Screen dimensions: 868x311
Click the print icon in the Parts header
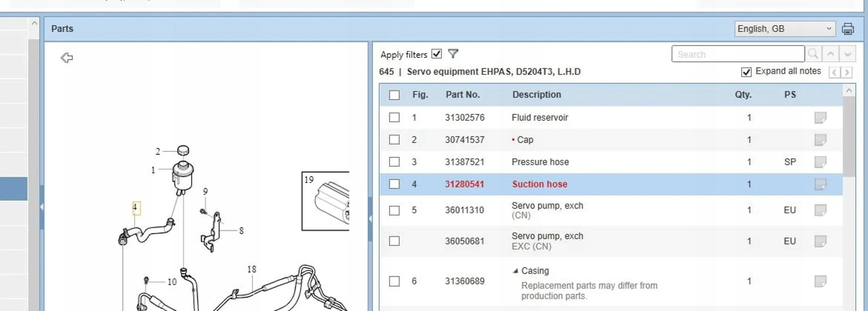(848, 29)
